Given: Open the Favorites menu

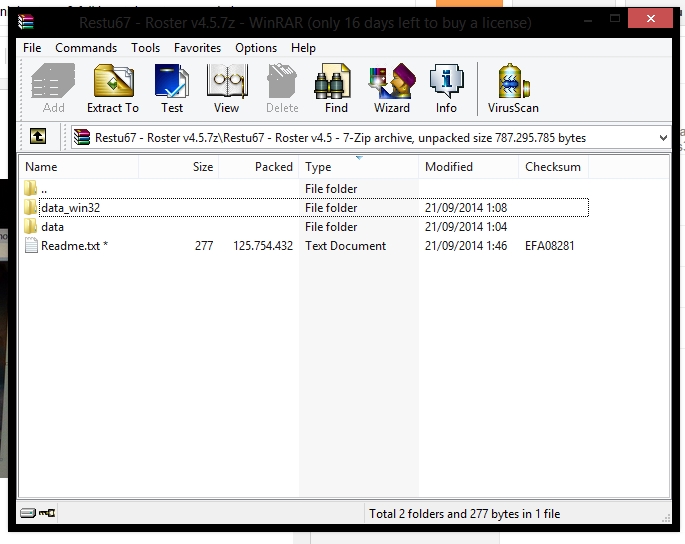Looking at the screenshot, I should click(x=197, y=48).
